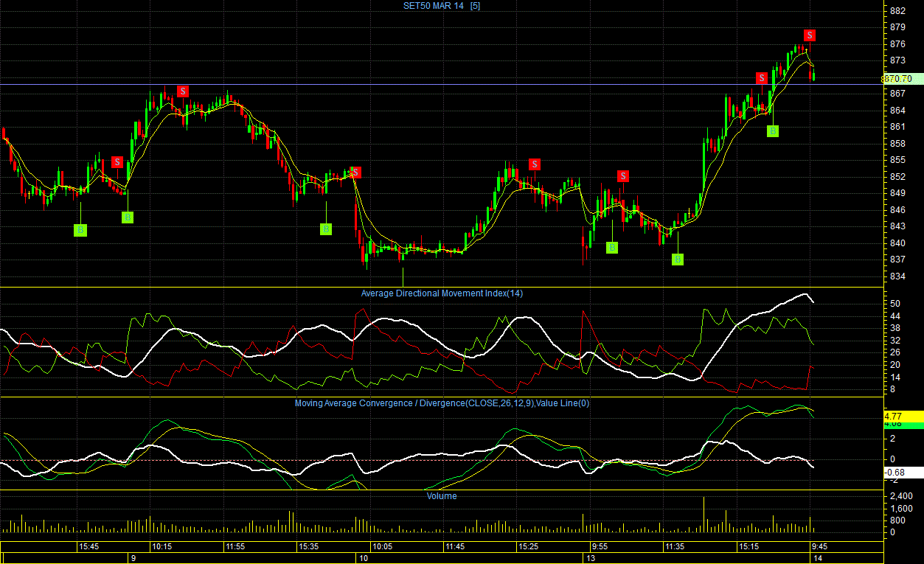Viewport: 924px width, 564px height.
Task: Click the most recent Buy signal marker
Action: pos(773,130)
